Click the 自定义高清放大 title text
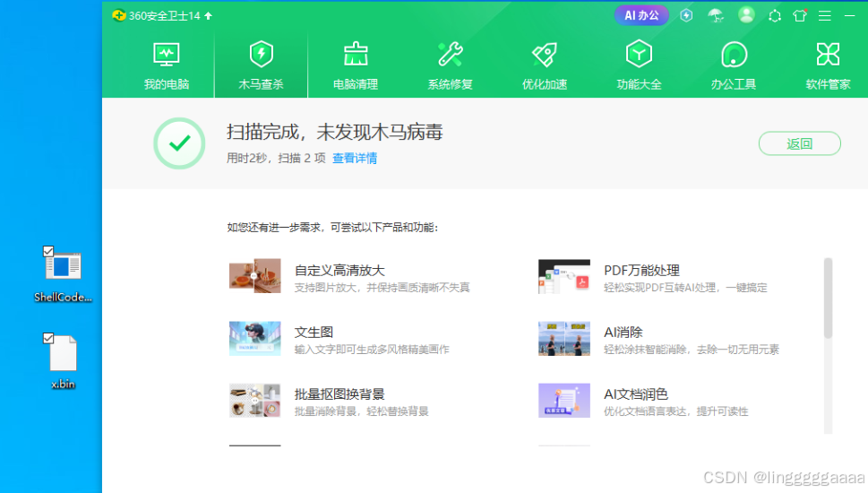 tap(339, 271)
